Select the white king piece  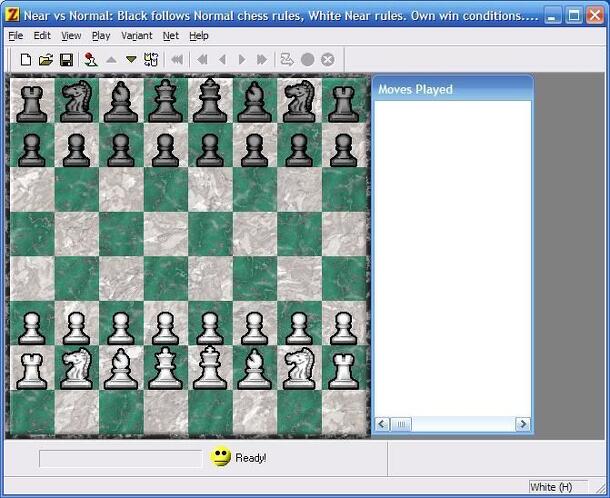(x=209, y=367)
